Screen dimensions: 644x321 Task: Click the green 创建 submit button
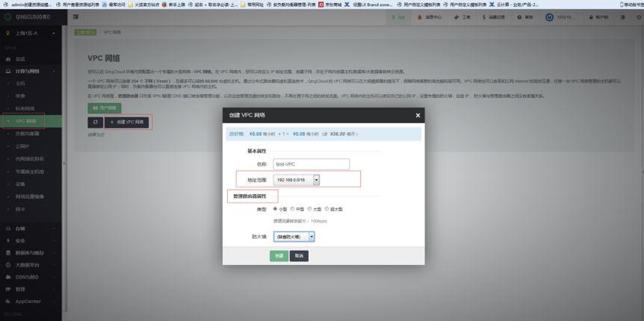(x=278, y=255)
